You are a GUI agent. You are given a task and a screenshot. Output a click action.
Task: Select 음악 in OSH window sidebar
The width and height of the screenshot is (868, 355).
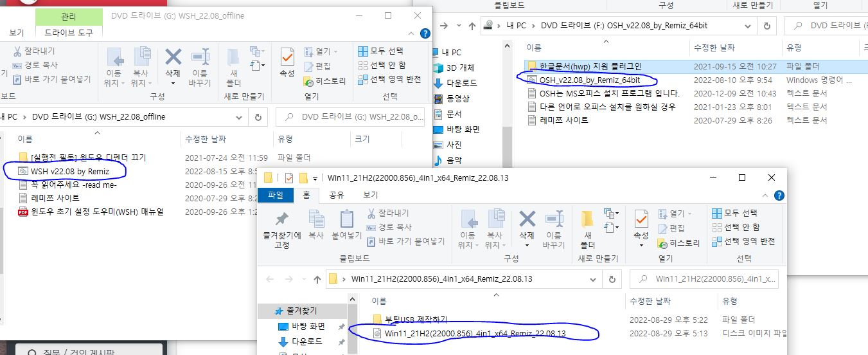[x=447, y=160]
